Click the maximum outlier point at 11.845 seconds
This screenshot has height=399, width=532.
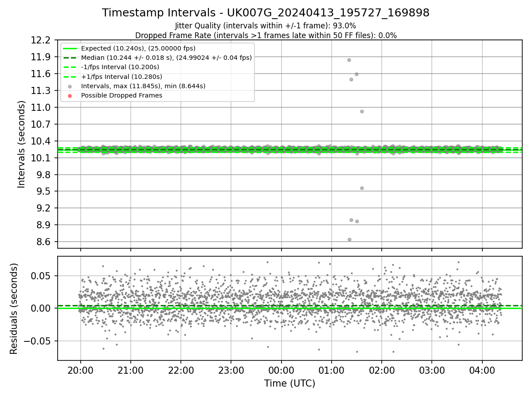pyautogui.click(x=349, y=60)
